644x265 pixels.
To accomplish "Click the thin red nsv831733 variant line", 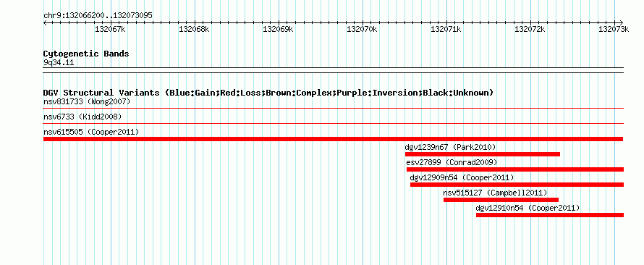I will click(334, 108).
